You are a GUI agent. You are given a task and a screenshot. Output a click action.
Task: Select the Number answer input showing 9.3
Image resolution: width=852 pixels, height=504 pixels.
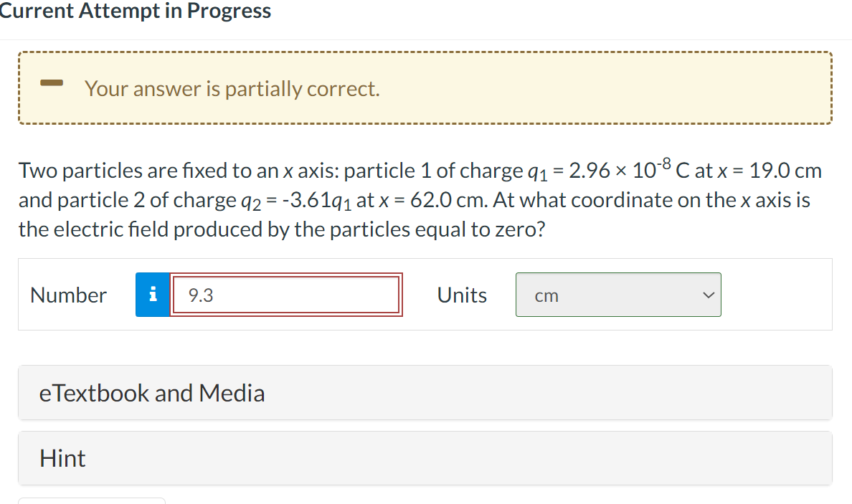[x=285, y=294]
